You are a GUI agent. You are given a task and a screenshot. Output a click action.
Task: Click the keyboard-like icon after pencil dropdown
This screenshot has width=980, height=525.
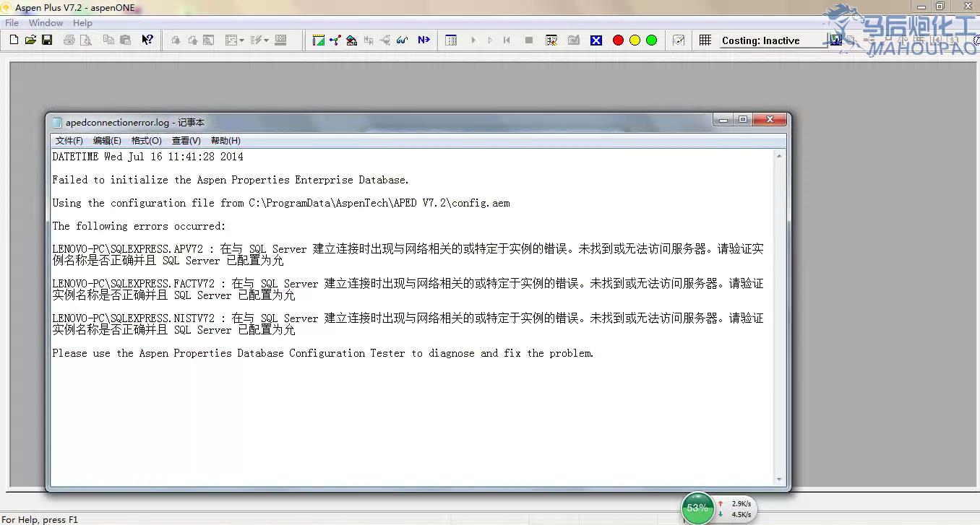(x=281, y=40)
